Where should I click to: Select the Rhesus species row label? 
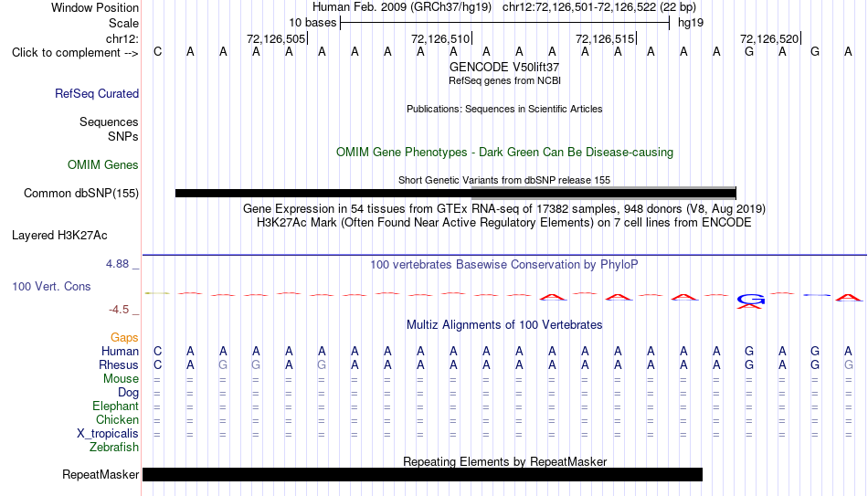(119, 364)
